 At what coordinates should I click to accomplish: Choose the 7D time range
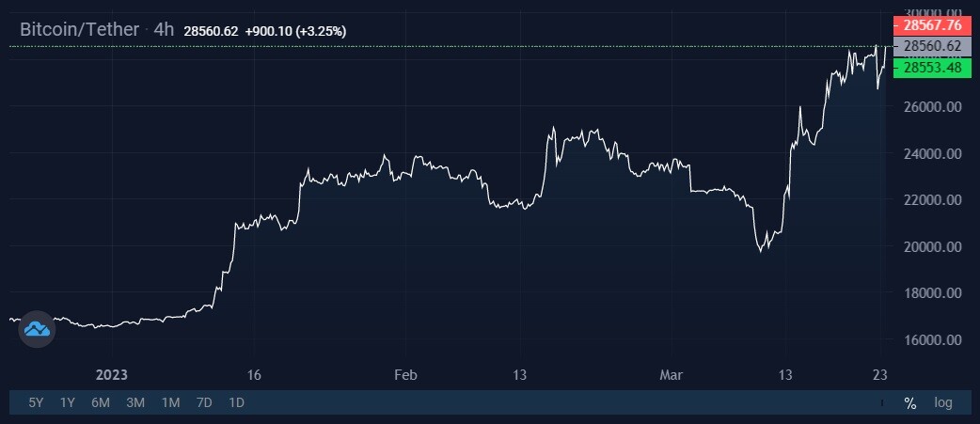[x=204, y=402]
